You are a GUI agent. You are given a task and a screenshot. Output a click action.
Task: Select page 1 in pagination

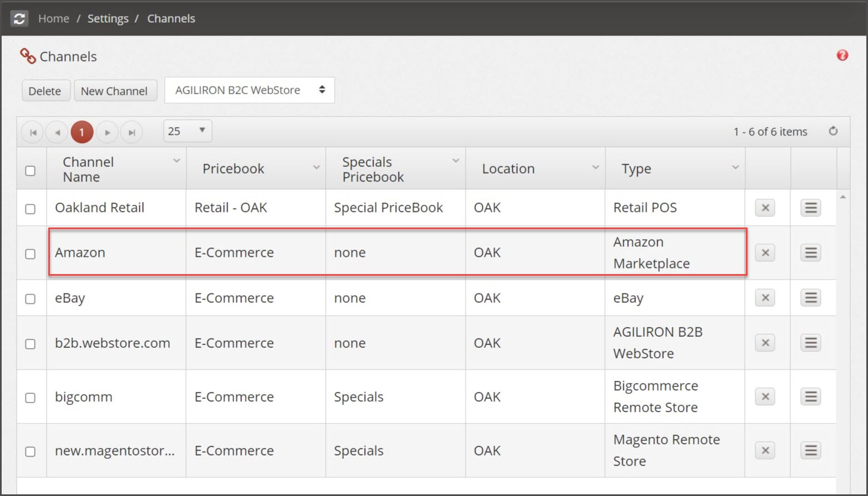tap(82, 132)
